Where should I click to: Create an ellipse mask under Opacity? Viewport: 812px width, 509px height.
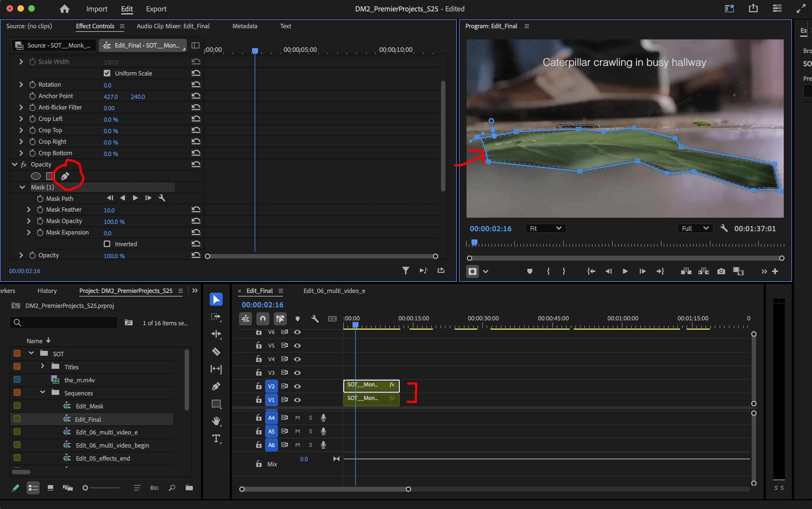tap(36, 176)
